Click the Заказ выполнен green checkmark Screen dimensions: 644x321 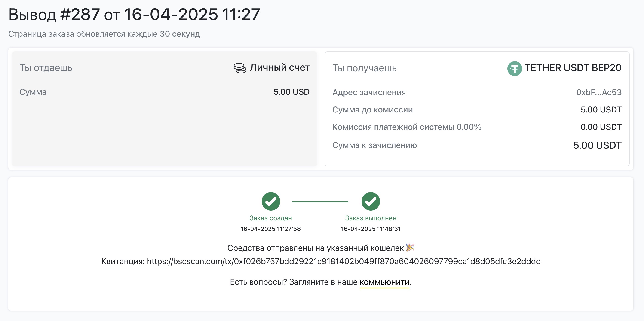point(371,201)
